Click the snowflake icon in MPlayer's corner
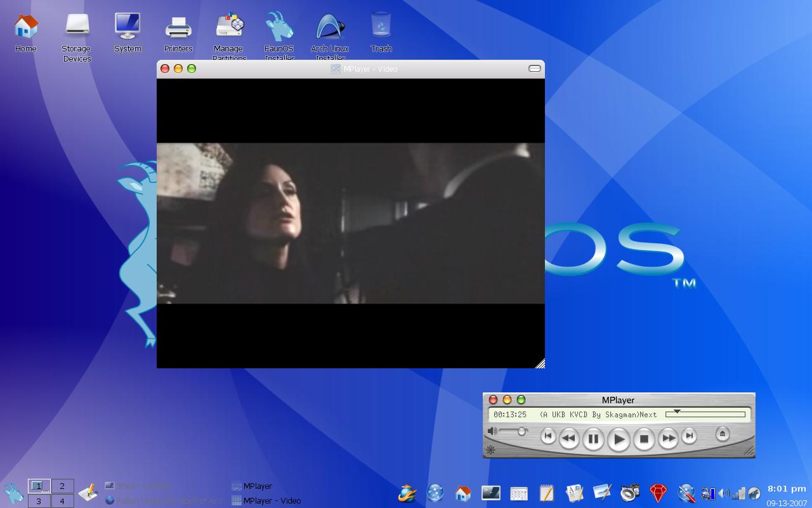This screenshot has height=508, width=812. click(x=490, y=450)
